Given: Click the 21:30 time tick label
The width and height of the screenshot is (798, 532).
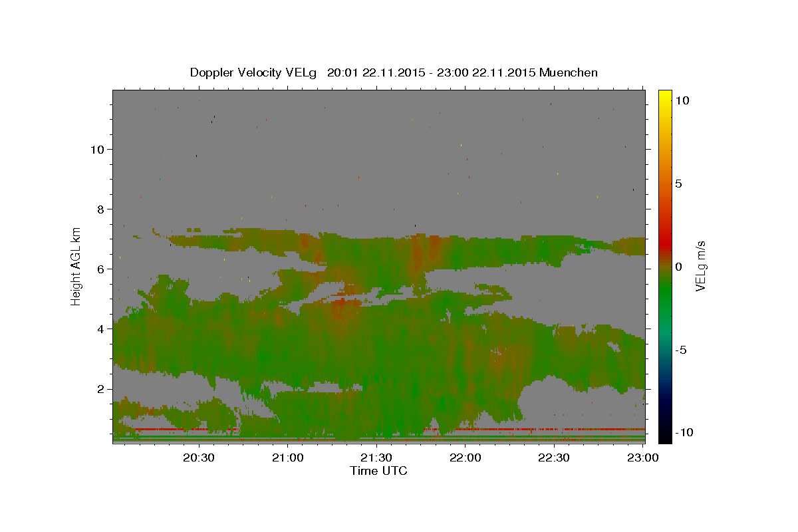Looking at the screenshot, I should pyautogui.click(x=376, y=458).
